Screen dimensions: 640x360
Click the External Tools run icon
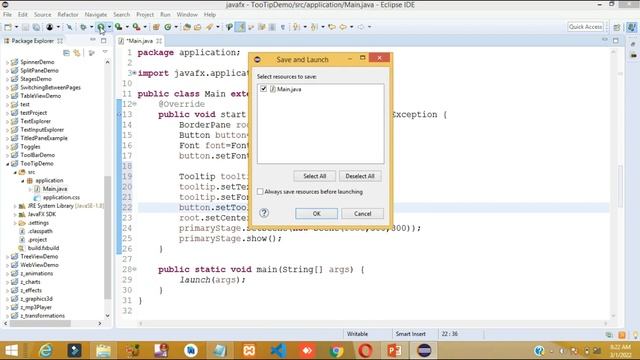click(136, 27)
